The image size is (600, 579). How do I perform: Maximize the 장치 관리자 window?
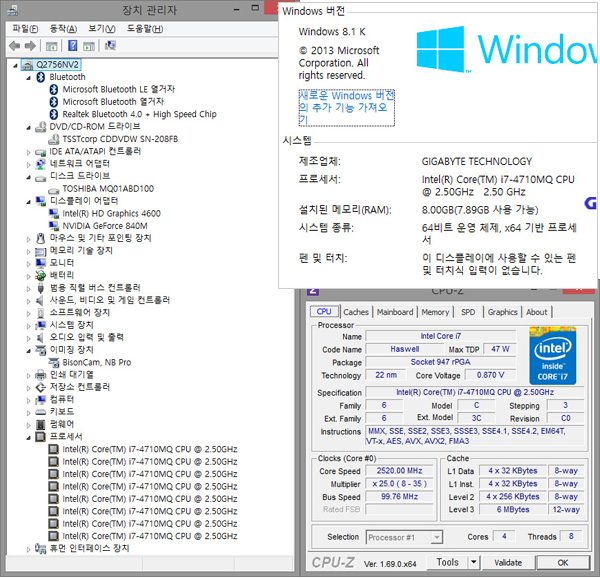tap(255, 8)
